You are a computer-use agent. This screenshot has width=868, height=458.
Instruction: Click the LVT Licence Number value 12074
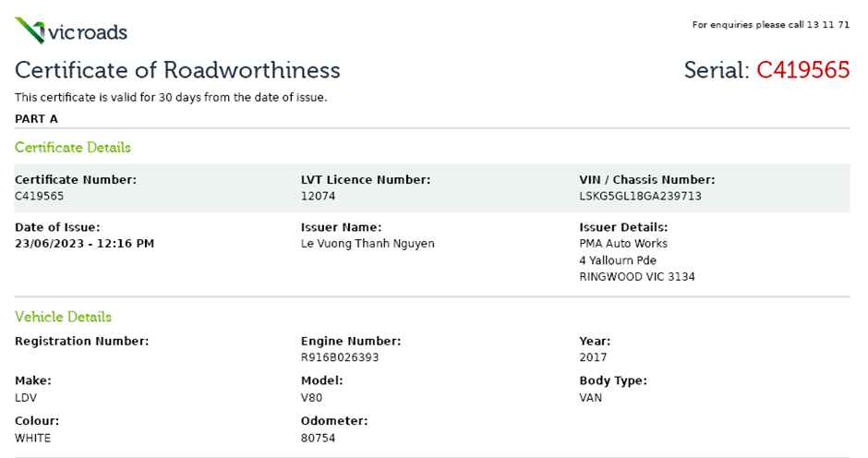click(317, 196)
